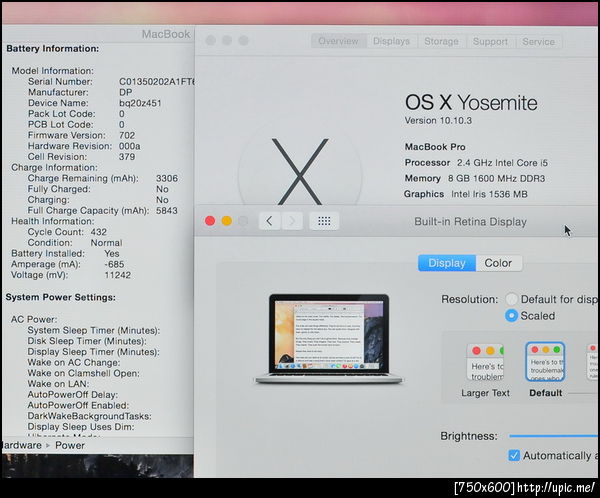This screenshot has width=600, height=498.
Task: Adjust the Brightness slider
Action: click(x=554, y=436)
